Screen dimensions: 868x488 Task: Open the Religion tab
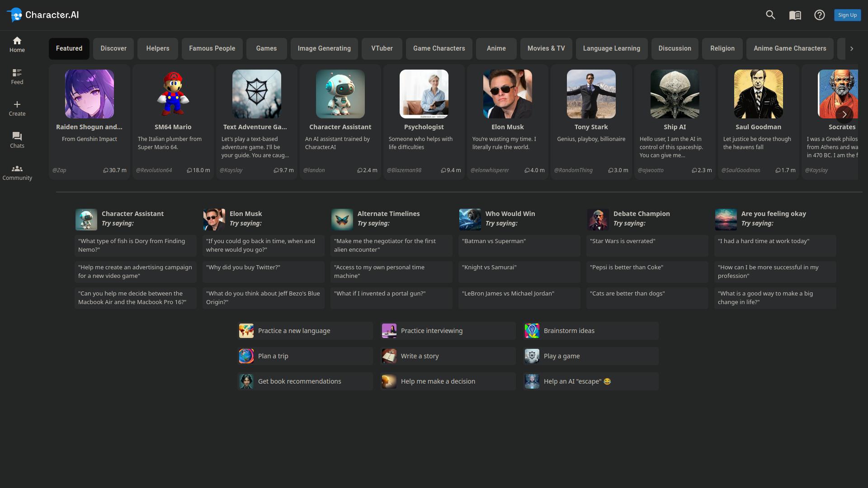[722, 48]
